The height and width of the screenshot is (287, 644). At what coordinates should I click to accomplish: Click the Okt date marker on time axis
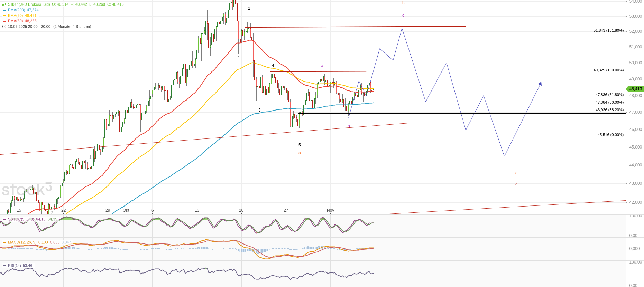126,210
